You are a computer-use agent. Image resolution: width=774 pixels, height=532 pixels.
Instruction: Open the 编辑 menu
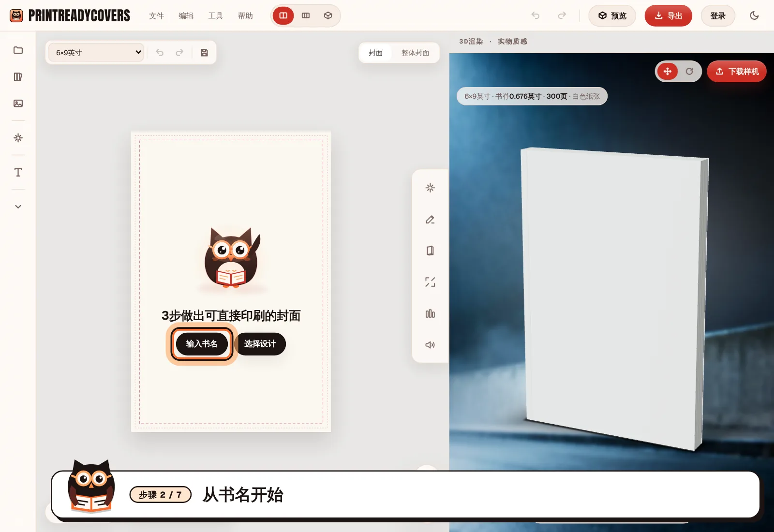tap(186, 15)
